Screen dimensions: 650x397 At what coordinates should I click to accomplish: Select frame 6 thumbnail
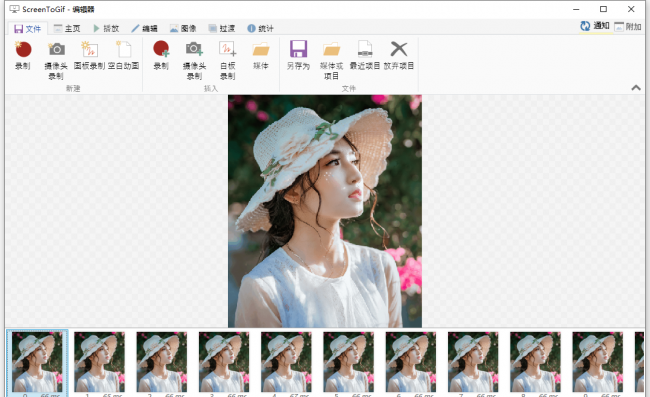411,363
